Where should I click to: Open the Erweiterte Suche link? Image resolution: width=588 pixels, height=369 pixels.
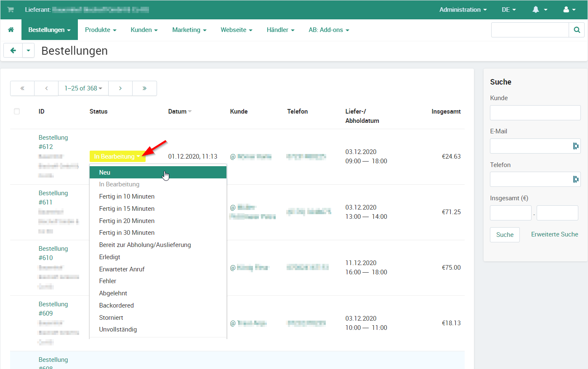(x=554, y=234)
